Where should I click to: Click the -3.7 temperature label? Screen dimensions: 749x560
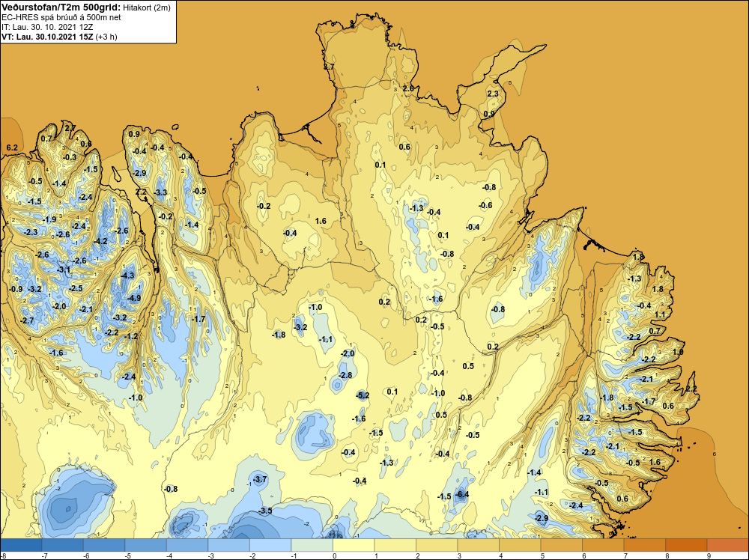pos(260,479)
